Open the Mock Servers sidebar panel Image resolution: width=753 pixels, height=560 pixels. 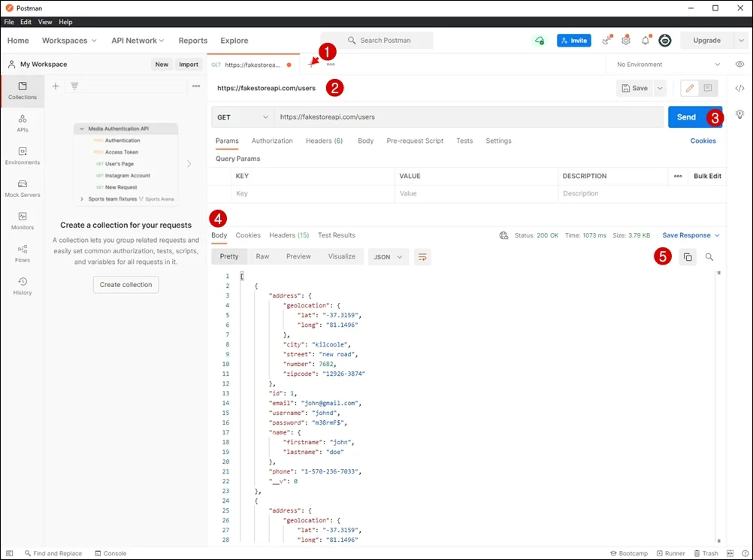click(x=22, y=188)
